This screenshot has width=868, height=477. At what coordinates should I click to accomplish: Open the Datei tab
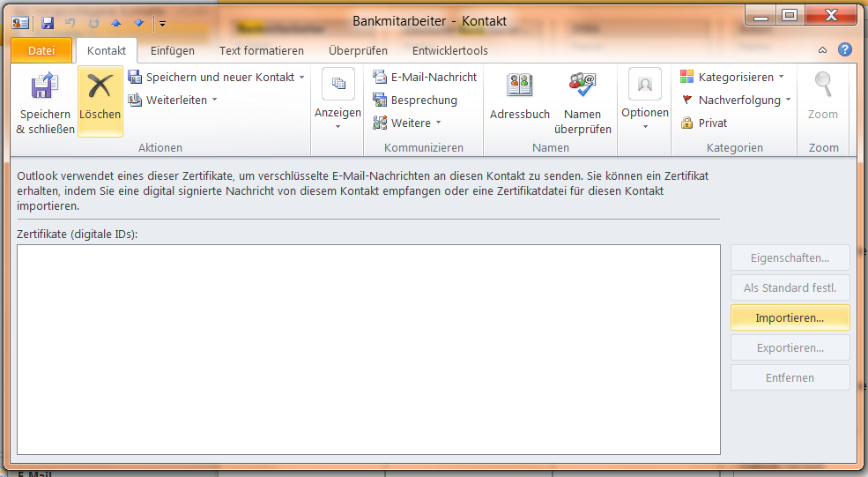tap(41, 50)
